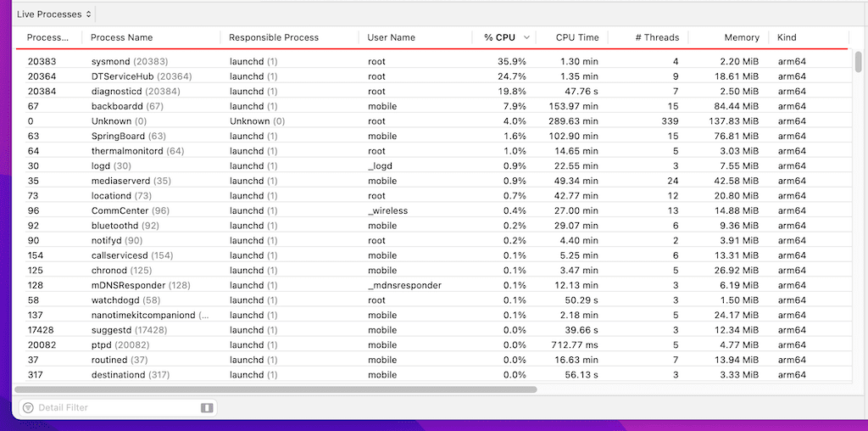Focus the Detail Filter text field

point(114,408)
